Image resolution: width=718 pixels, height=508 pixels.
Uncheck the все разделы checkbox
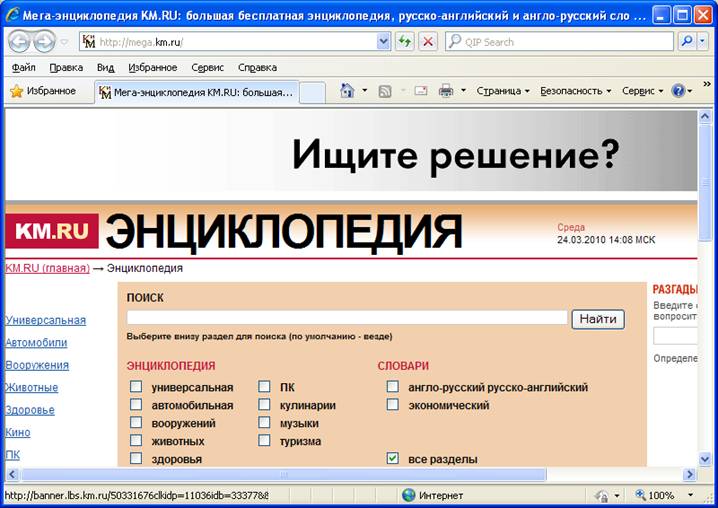[392, 458]
